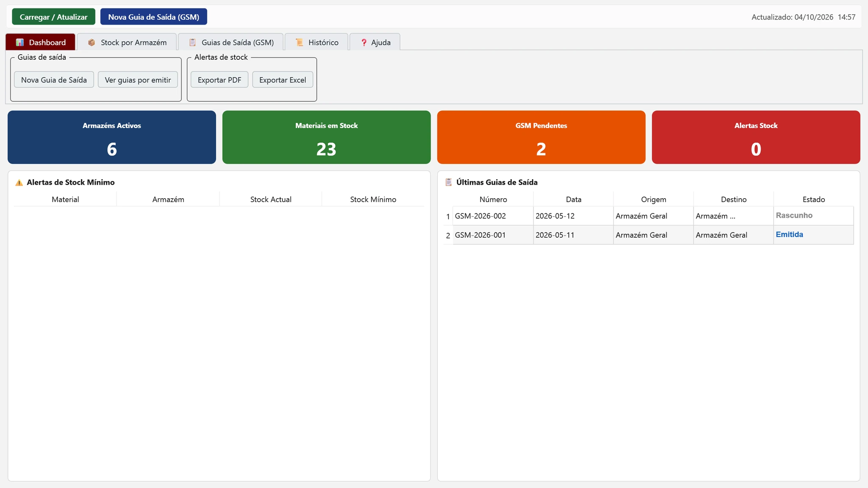Click the Emitida status cell
This screenshot has width=868, height=488.
click(x=814, y=235)
